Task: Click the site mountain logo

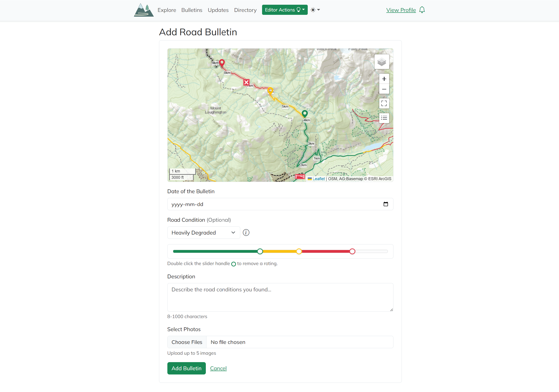Action: pos(144,10)
